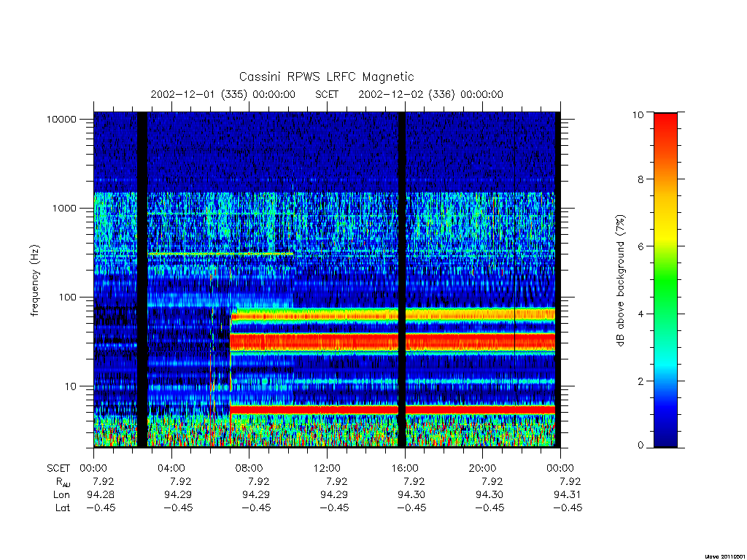Click the red top of the colorbar

(665, 124)
